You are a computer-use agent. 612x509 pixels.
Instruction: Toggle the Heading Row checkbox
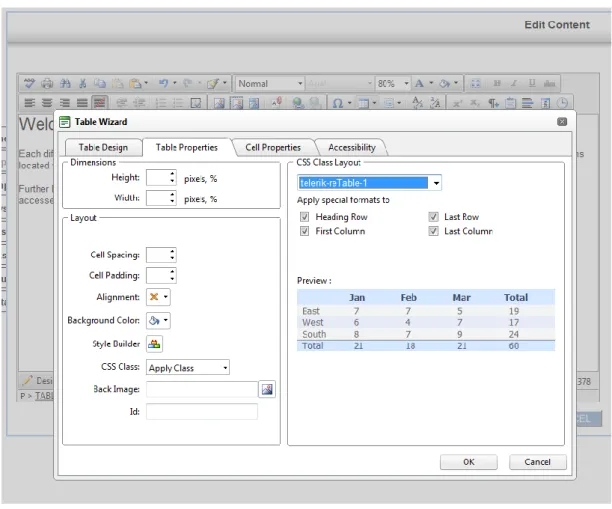[x=304, y=217]
